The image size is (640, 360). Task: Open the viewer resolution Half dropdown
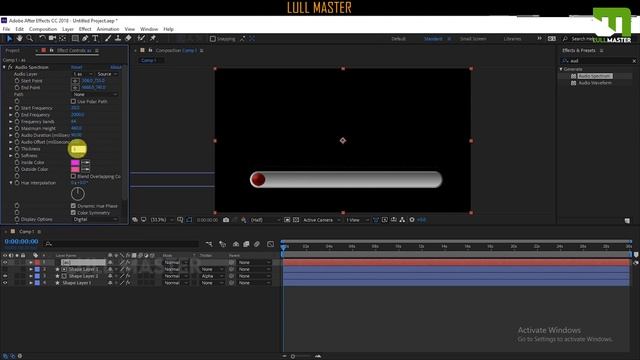pyautogui.click(x=265, y=220)
